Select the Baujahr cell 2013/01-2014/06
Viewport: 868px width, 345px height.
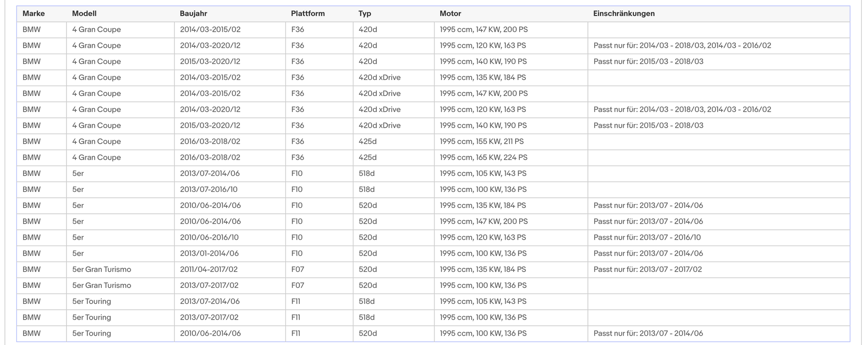209,254
